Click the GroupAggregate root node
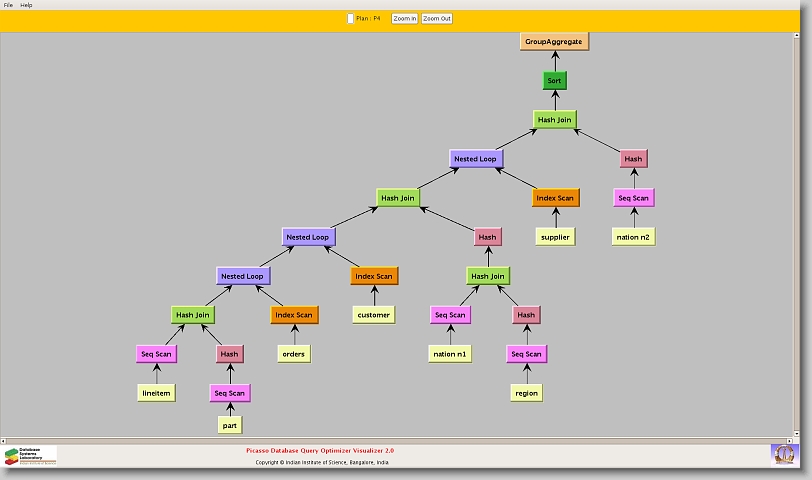Image resolution: width=812 pixels, height=480 pixels. pos(553,41)
